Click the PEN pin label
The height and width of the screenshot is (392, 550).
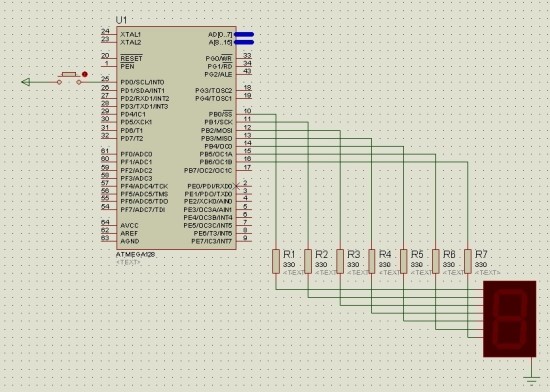(127, 66)
